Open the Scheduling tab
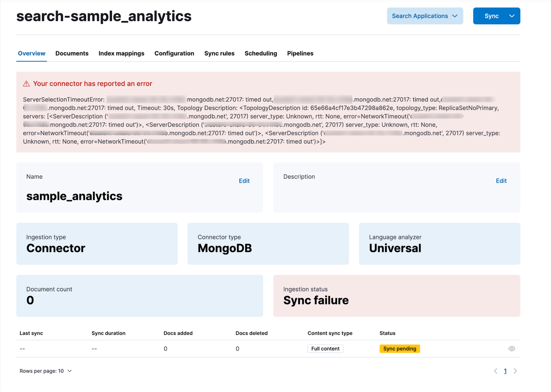Screen dimensions: 551x392 261,54
